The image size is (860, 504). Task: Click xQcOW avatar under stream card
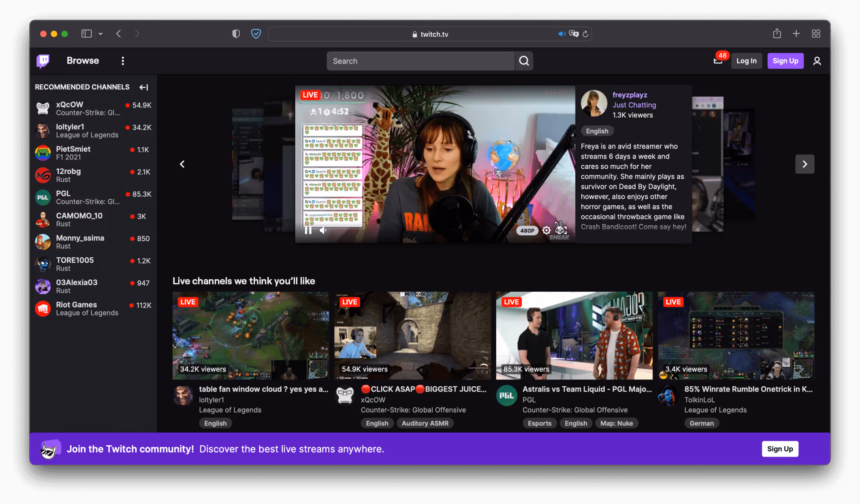tap(345, 396)
